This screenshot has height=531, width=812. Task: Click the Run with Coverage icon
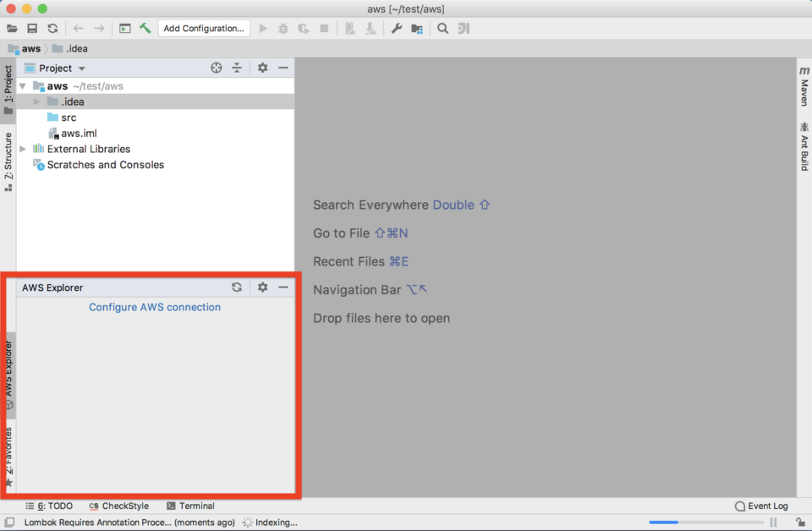click(x=304, y=29)
